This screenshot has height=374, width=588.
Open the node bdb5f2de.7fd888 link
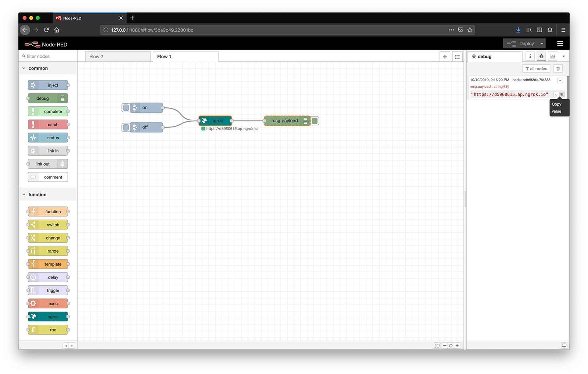pos(531,80)
